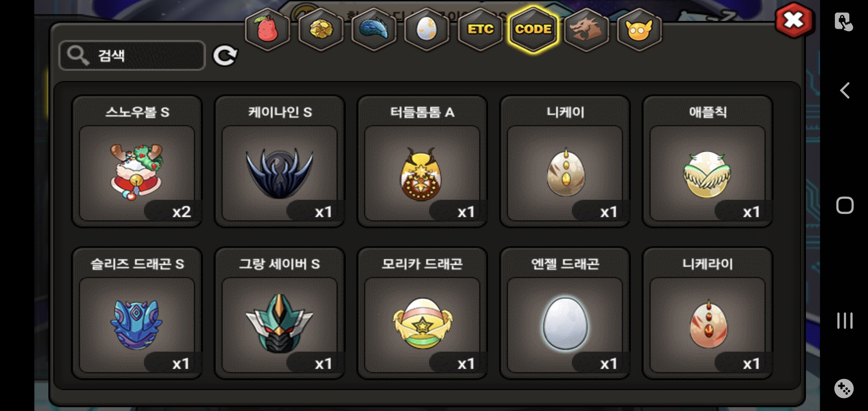Pick the 터들톰톰 A egg
Screen dimensions: 868x411
point(422,161)
